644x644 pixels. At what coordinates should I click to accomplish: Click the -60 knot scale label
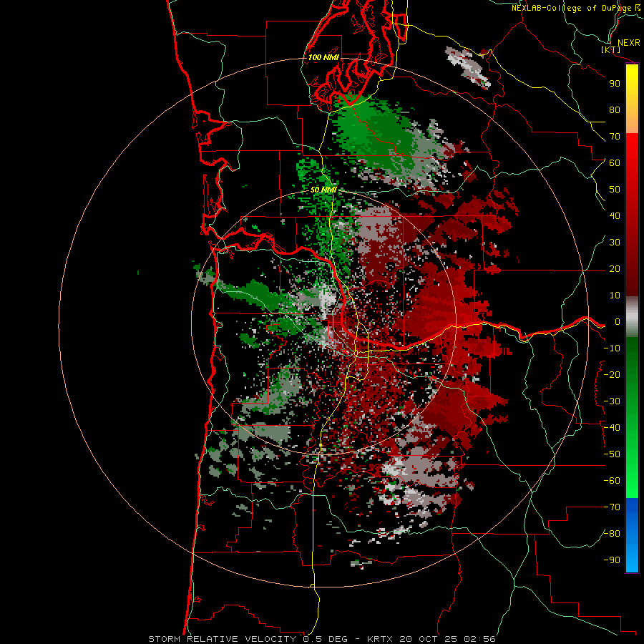click(x=612, y=481)
